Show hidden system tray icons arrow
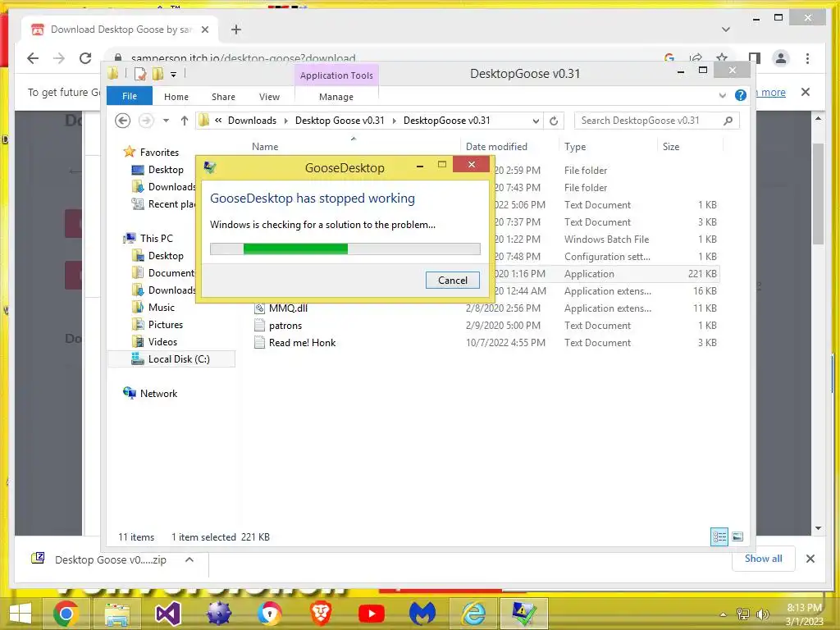Screen dimensions: 840x630 (724, 614)
